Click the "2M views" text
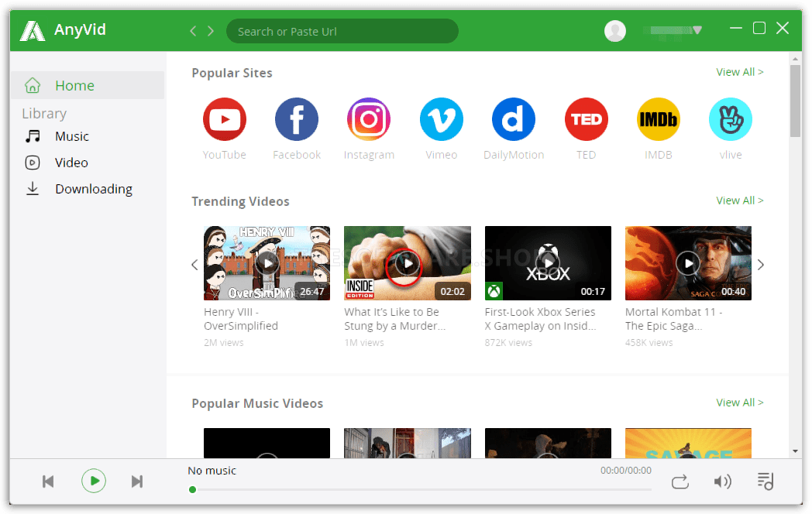The height and width of the screenshot is (514, 812). tap(224, 343)
